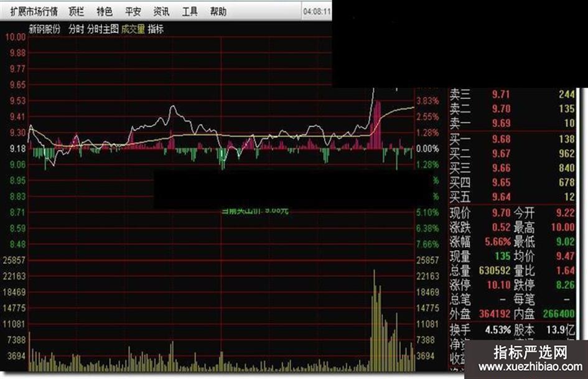The width and height of the screenshot is (588, 379).
Task: Click the tallest volume bar spike
Action: click(374, 320)
